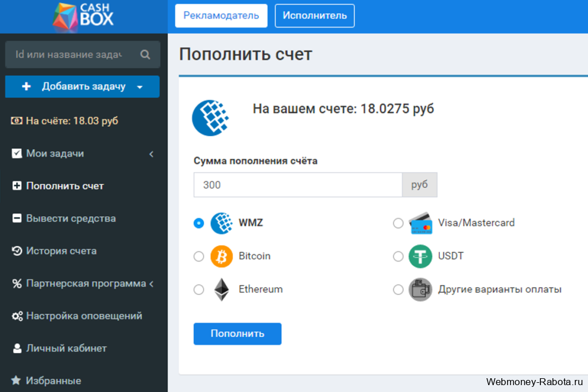Click the large WebMoney logo near balance
The width and height of the screenshot is (588, 392).
210,118
